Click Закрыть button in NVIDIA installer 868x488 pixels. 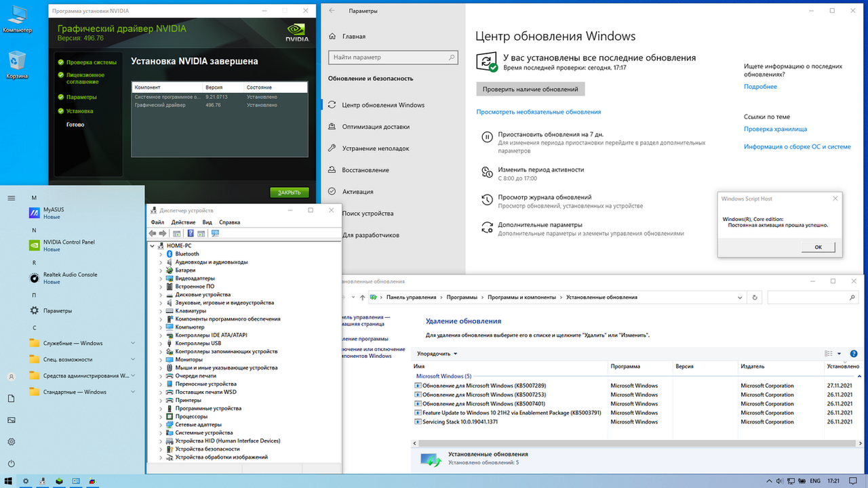tap(290, 192)
